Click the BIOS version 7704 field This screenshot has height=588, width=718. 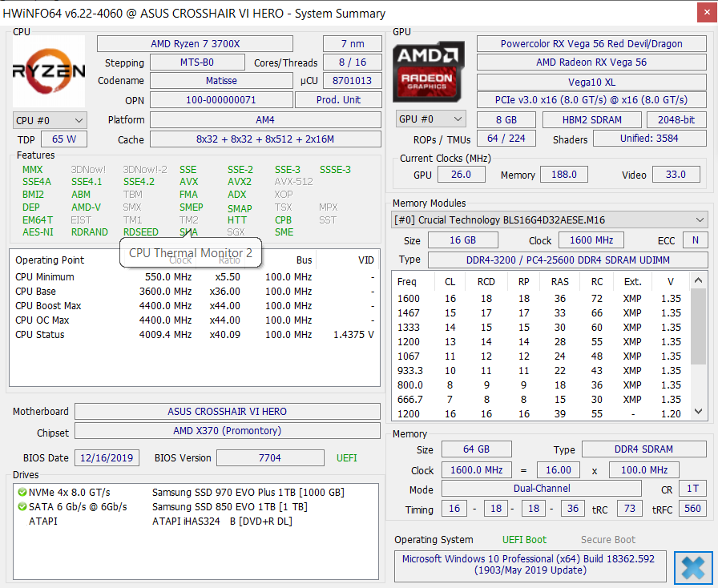tap(270, 458)
